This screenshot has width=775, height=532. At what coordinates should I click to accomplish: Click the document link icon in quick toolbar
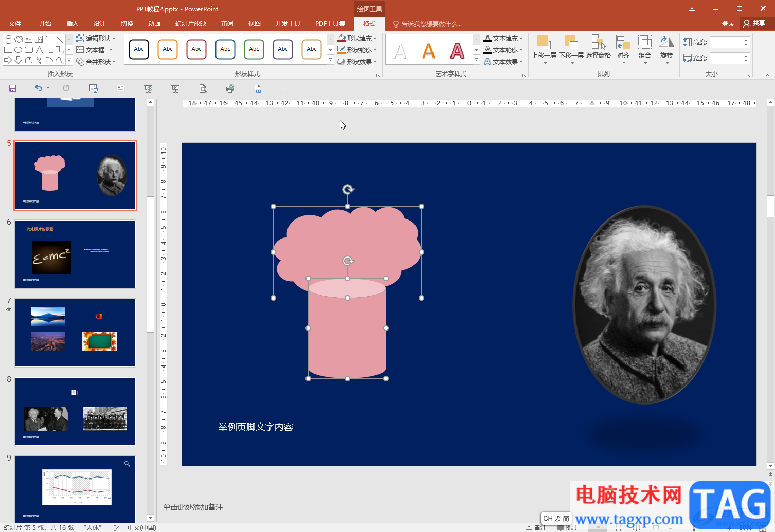[257, 88]
